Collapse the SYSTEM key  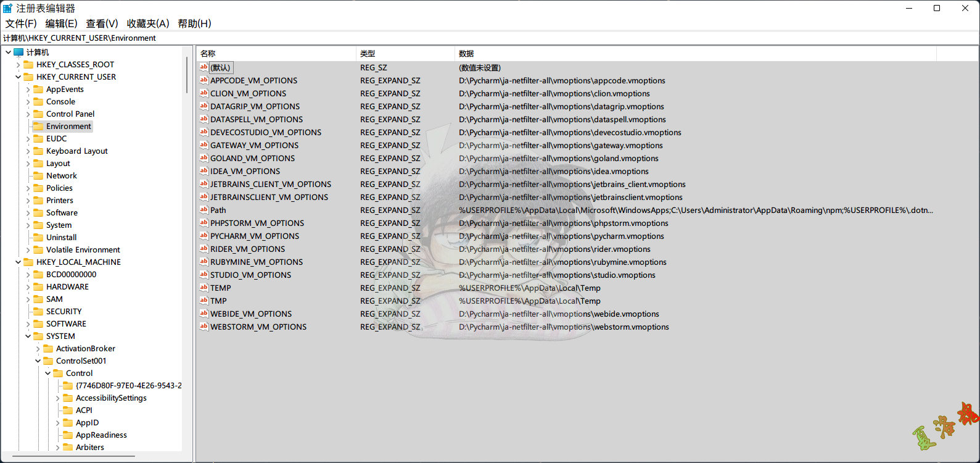28,336
